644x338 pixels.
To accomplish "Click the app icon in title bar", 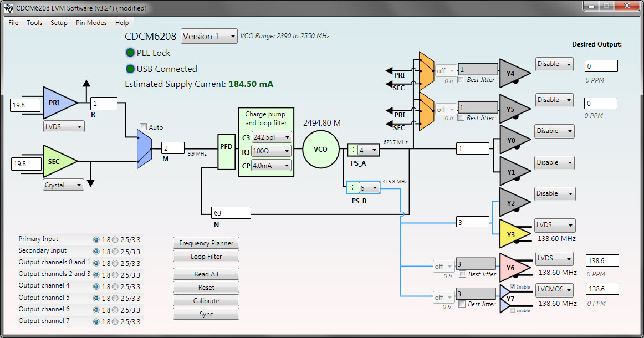I will (x=8, y=8).
